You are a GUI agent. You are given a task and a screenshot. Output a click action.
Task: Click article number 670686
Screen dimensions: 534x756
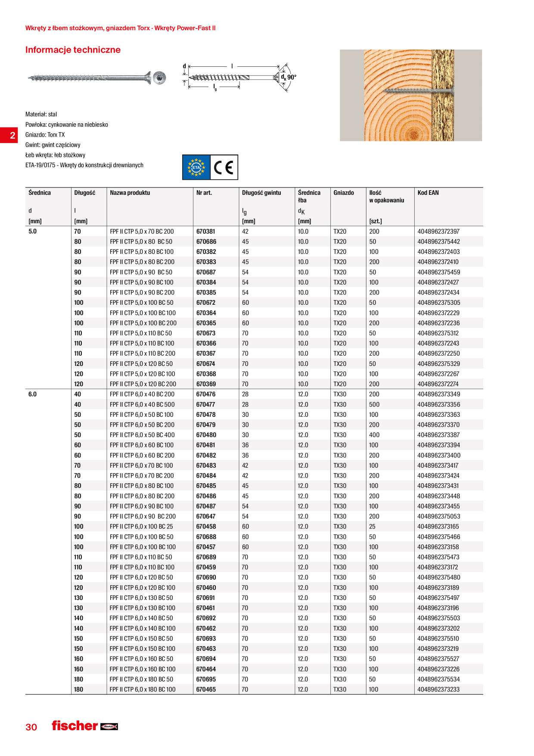[x=206, y=242]
